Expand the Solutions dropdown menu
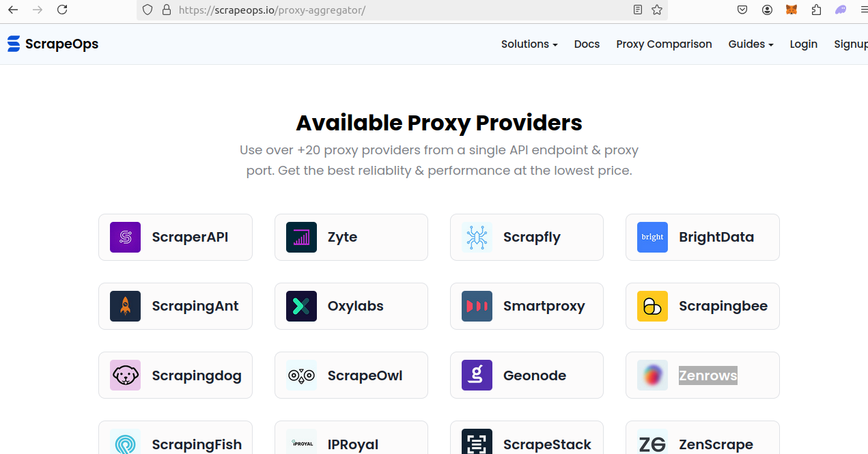The image size is (868, 454). [529, 44]
